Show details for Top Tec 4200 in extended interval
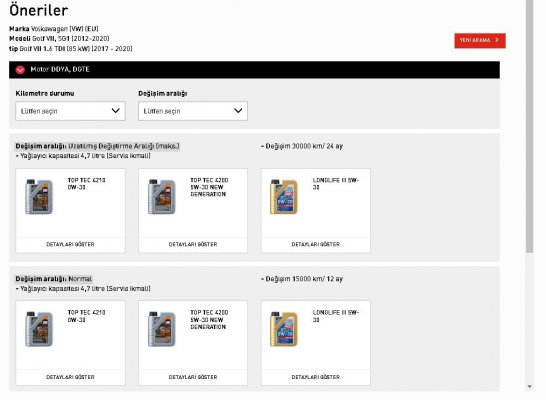 click(193, 244)
